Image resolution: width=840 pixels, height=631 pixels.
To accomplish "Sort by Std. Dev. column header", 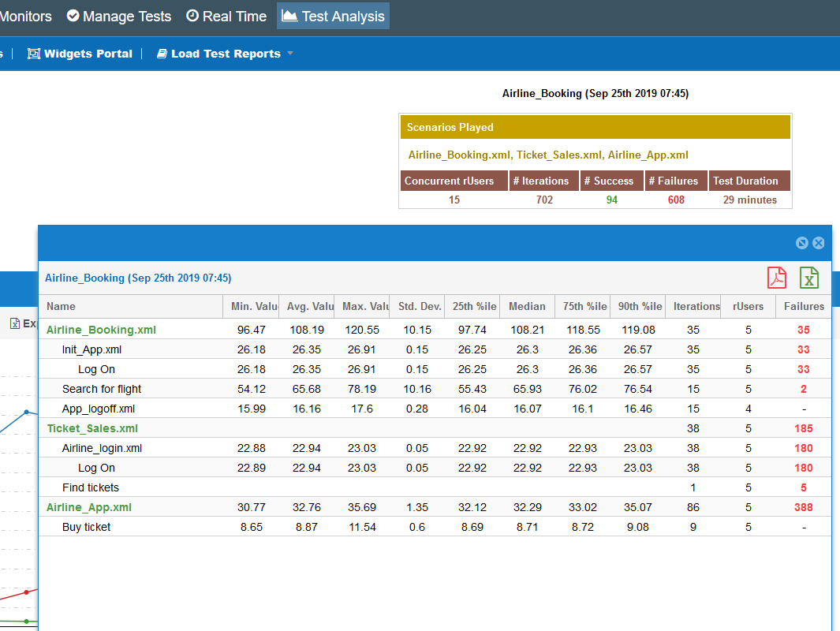I will click(x=418, y=306).
